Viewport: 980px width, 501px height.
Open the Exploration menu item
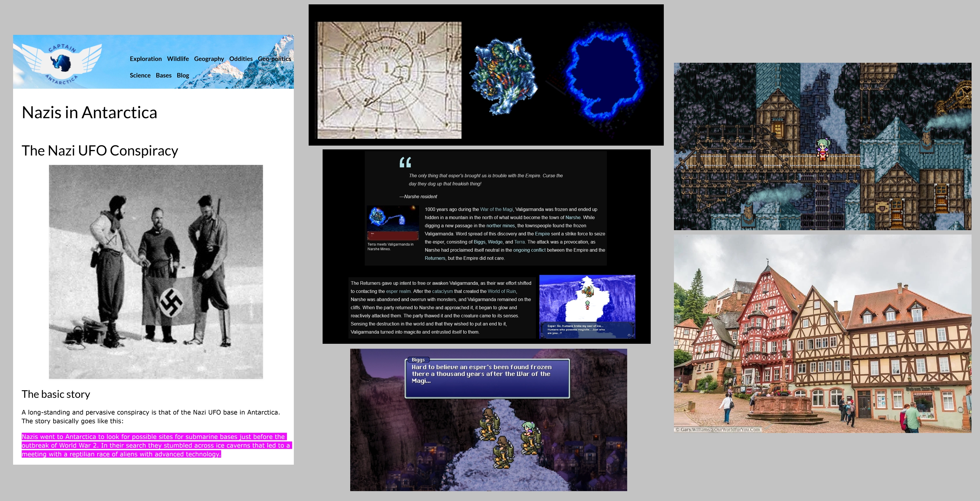145,59
